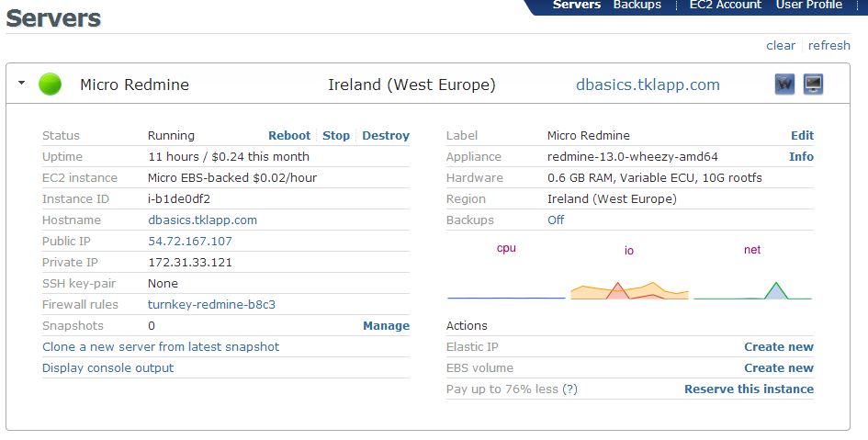Viewport: 868px width, 440px height.
Task: Click the green running status indicator
Action: pyautogui.click(x=51, y=85)
